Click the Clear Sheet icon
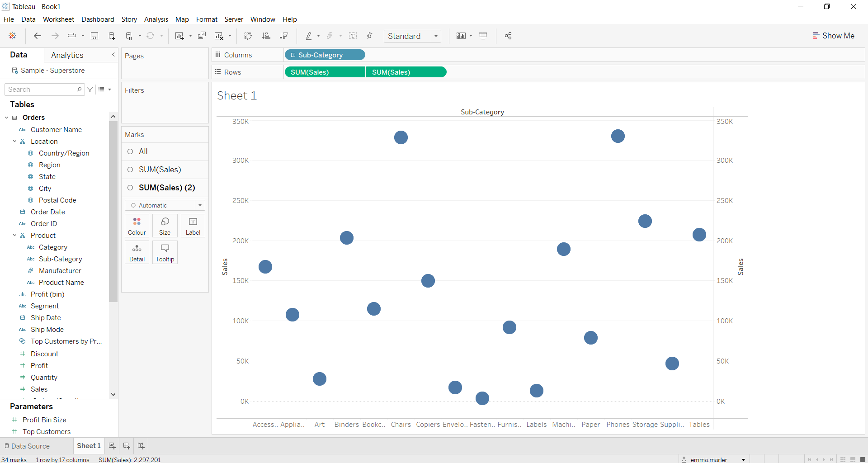868x463 pixels. click(219, 36)
